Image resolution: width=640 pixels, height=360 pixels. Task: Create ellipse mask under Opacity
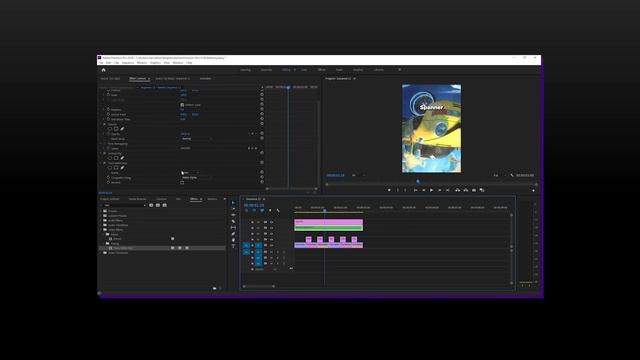pos(110,129)
